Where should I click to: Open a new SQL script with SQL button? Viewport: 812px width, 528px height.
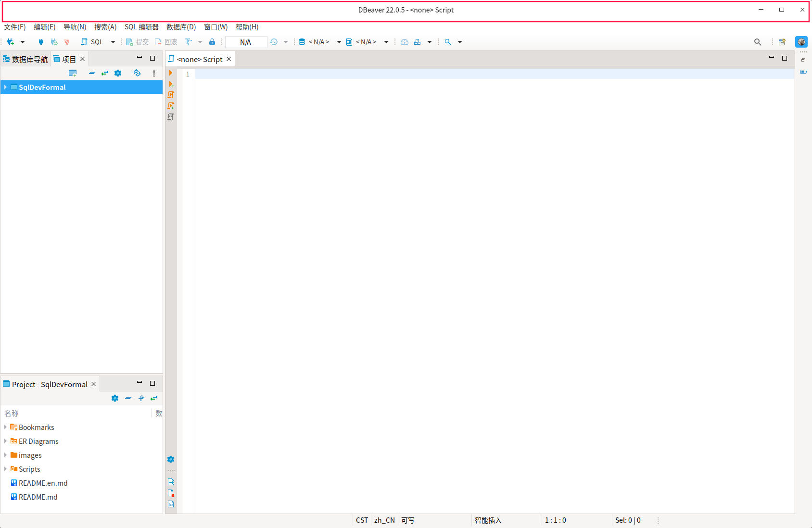tap(92, 42)
